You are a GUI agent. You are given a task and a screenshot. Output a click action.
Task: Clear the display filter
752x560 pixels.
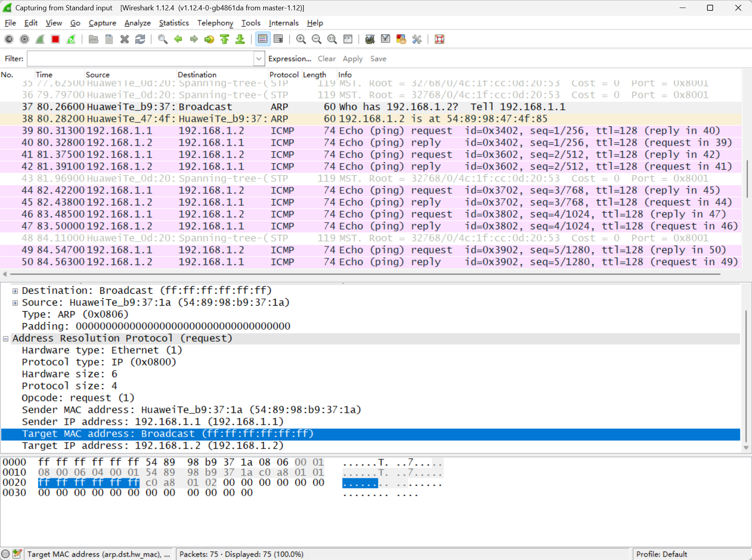pyautogui.click(x=327, y=59)
